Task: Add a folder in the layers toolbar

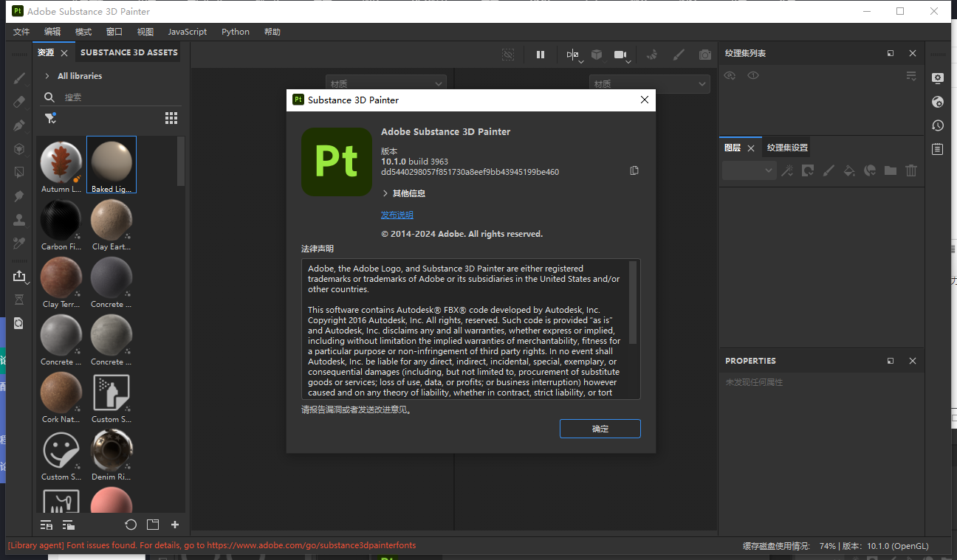Action: 891,170
